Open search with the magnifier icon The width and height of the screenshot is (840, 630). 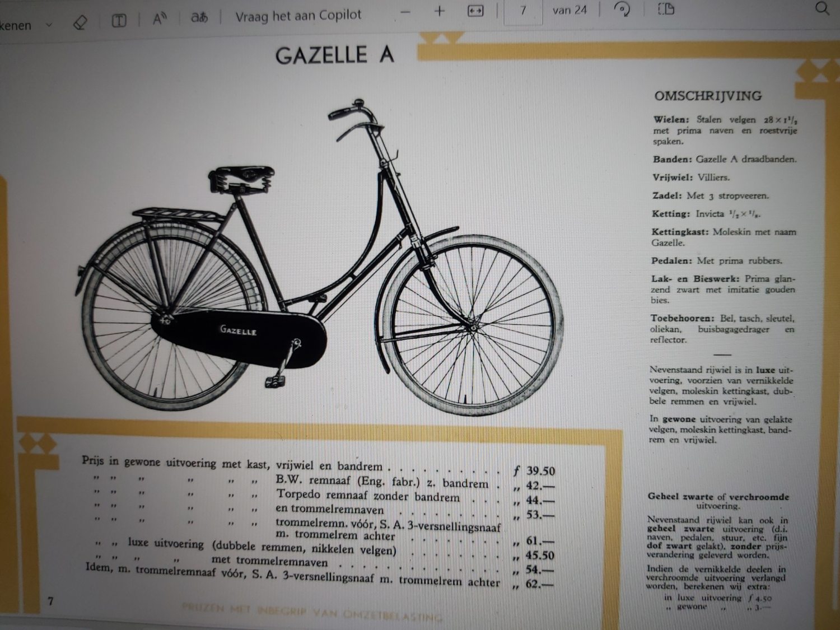[x=822, y=8]
